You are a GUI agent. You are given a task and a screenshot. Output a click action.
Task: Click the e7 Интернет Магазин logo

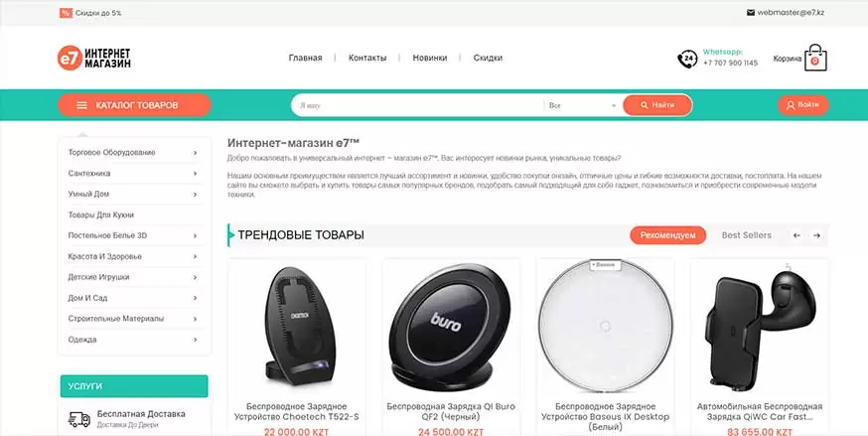(x=94, y=58)
